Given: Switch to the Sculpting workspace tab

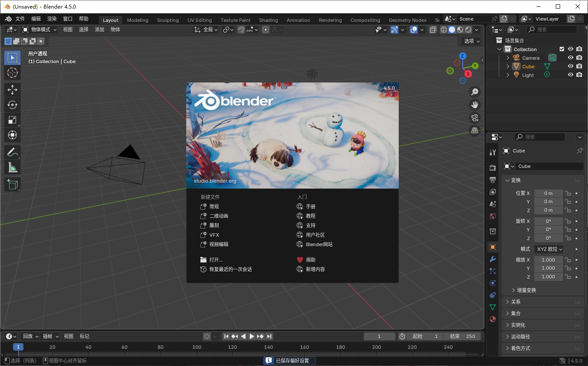Looking at the screenshot, I should [x=168, y=20].
